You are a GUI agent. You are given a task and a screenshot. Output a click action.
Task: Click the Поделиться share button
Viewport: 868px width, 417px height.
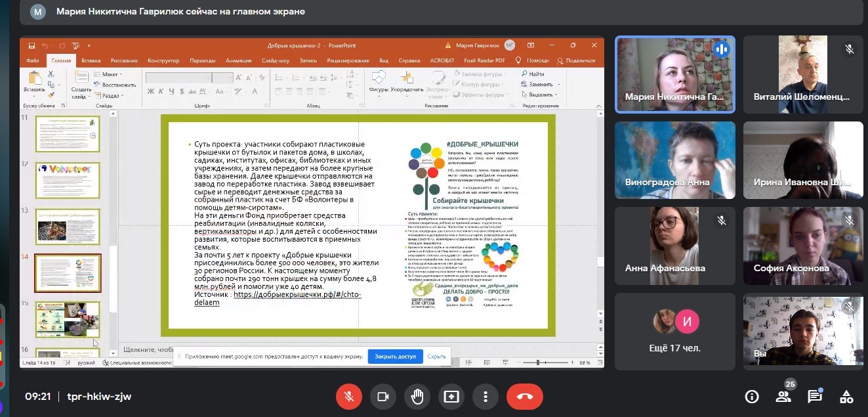coord(575,60)
